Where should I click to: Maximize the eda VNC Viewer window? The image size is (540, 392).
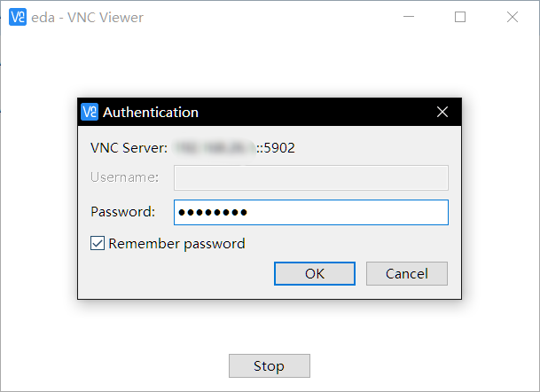pyautogui.click(x=460, y=17)
